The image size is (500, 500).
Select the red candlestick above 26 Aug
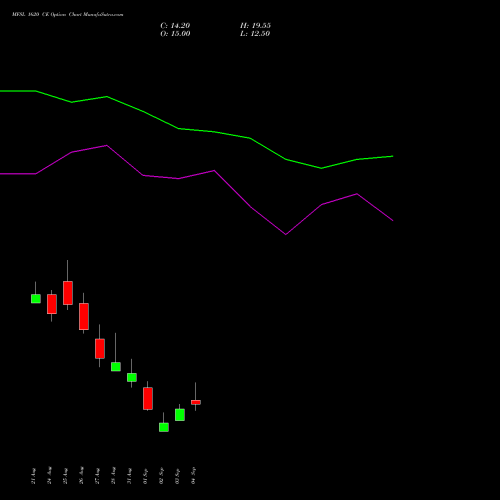(84, 316)
